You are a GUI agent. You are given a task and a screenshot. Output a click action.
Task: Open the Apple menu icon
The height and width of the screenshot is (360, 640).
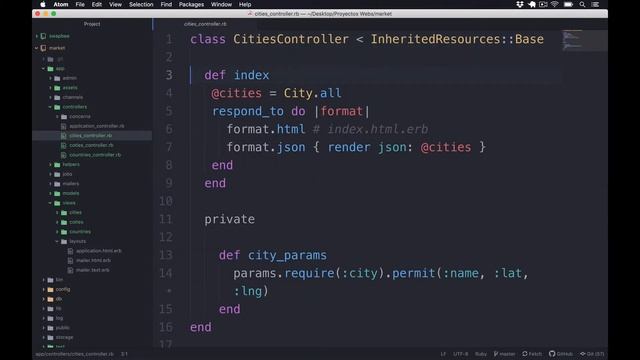coord(43,4)
